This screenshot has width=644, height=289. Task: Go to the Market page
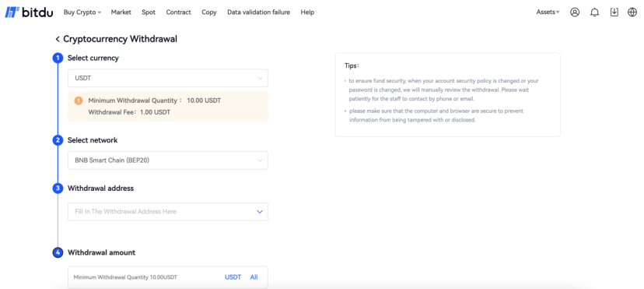pyautogui.click(x=121, y=12)
